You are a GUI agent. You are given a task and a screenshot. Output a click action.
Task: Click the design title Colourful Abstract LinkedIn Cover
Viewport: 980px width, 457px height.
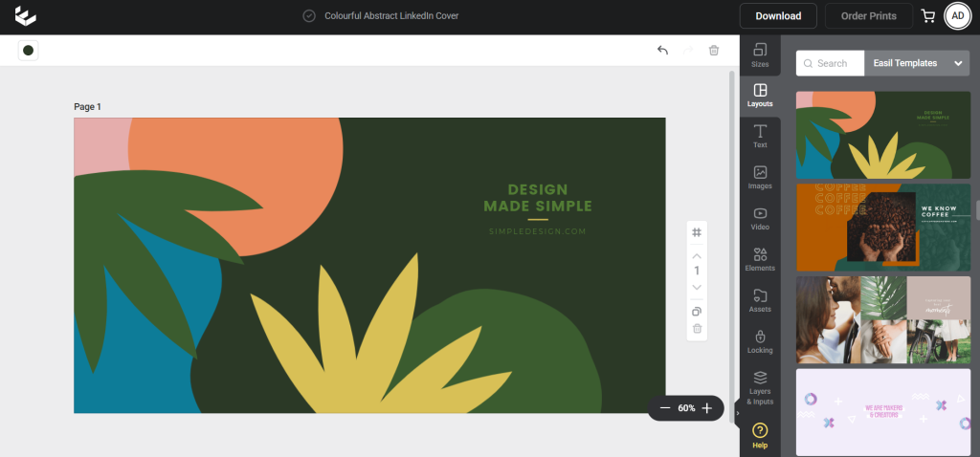391,16
